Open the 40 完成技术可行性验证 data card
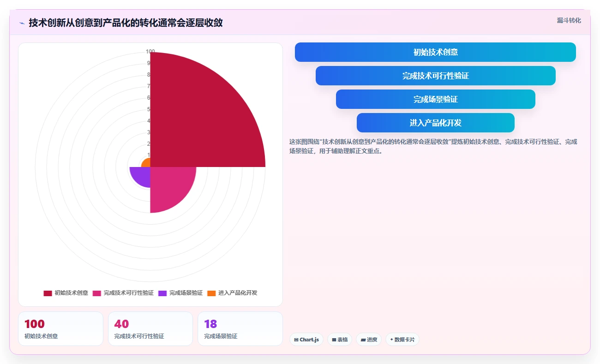Image resolution: width=600 pixels, height=364 pixels. pyautogui.click(x=150, y=328)
